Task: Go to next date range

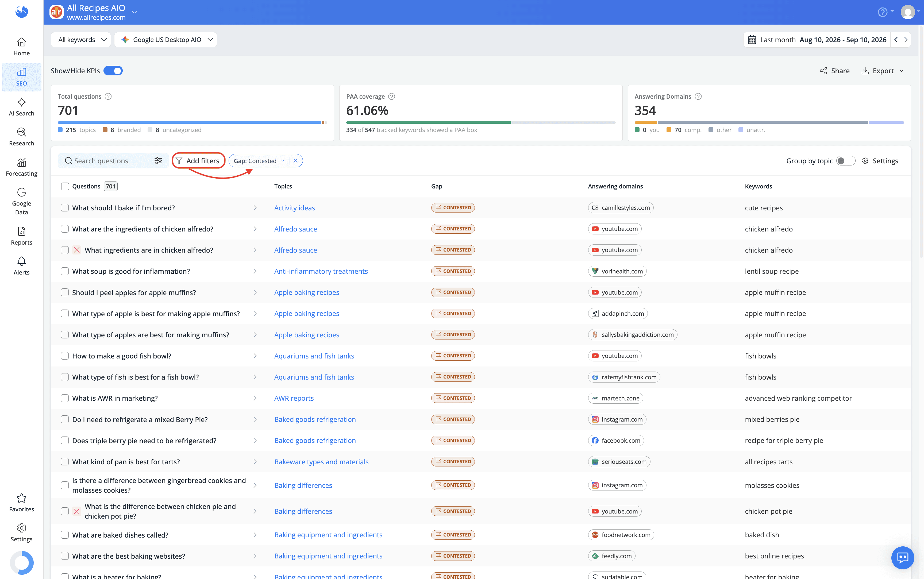Action: [906, 40]
